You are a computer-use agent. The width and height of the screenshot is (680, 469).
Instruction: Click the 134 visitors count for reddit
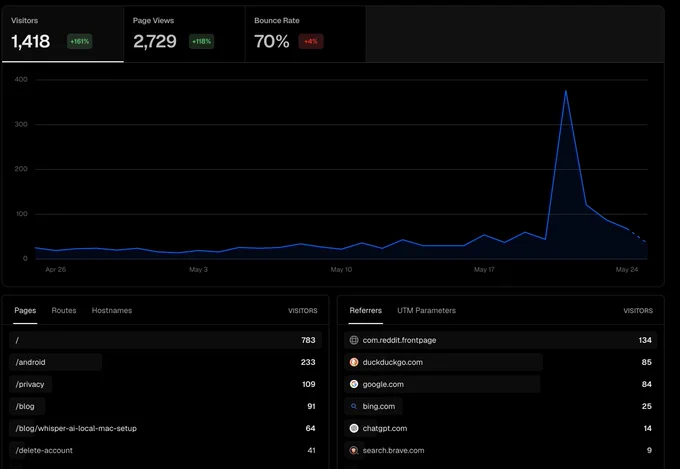[645, 340]
